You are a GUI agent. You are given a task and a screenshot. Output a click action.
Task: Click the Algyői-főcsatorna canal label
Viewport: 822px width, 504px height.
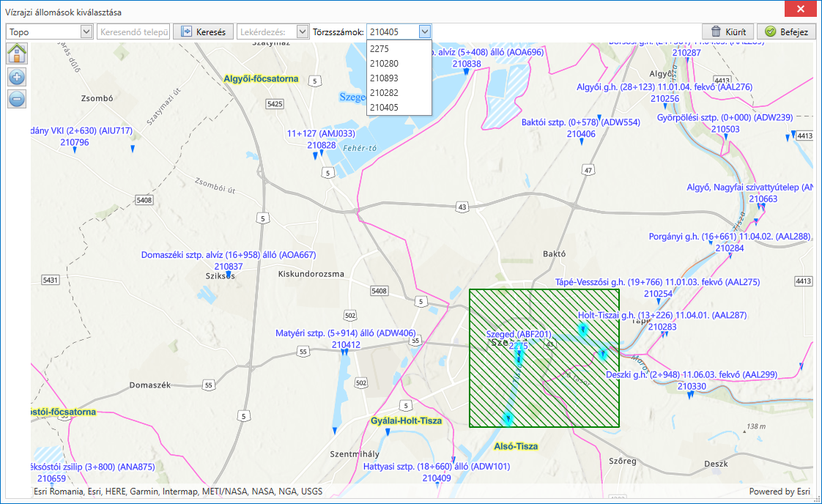261,78
